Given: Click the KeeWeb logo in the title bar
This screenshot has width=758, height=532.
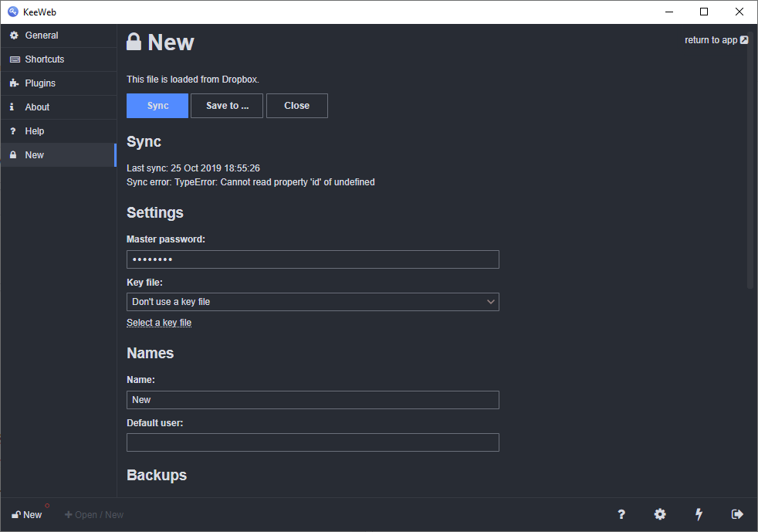Looking at the screenshot, I should click(x=12, y=12).
